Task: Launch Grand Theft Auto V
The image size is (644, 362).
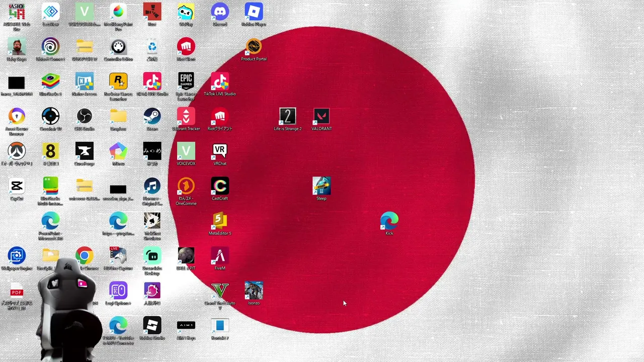Action: point(220,290)
